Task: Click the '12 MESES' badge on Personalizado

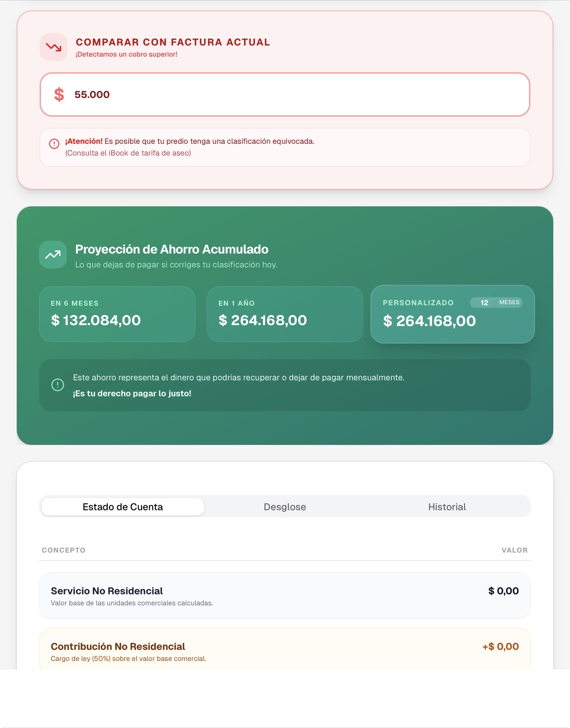Action: click(x=496, y=303)
